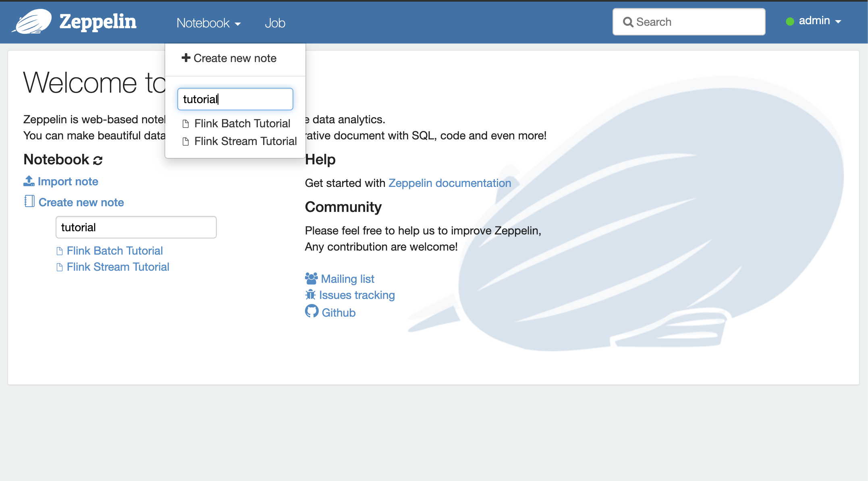
Task: Open Flink Stream Tutorial from dropdown list
Action: (245, 141)
